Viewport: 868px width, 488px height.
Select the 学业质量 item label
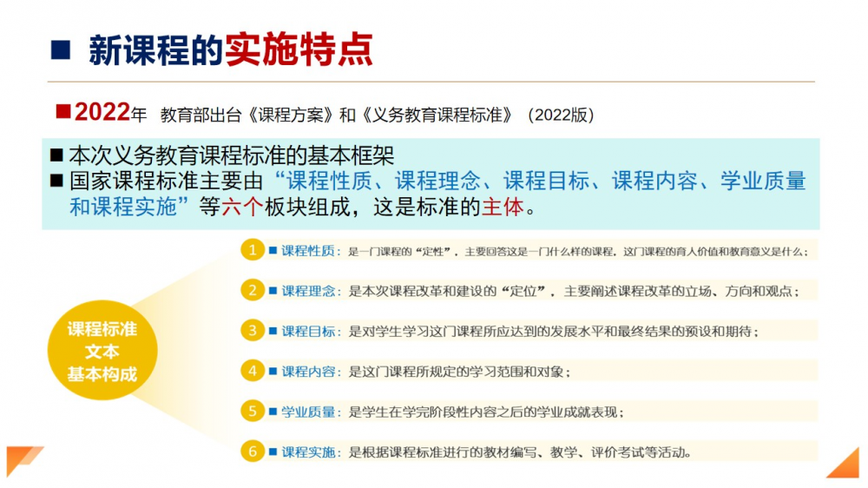(308, 412)
